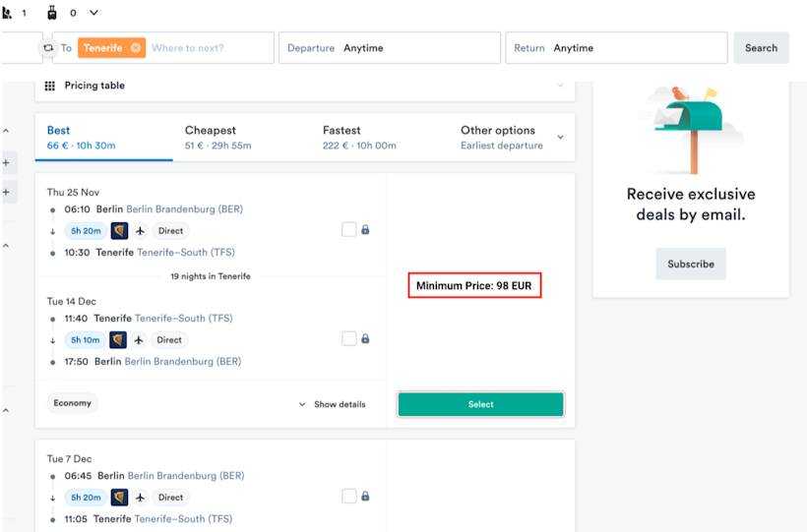The height and width of the screenshot is (532, 807).
Task: Check the lock box for Thu 25 Nov flight
Action: pos(348,230)
